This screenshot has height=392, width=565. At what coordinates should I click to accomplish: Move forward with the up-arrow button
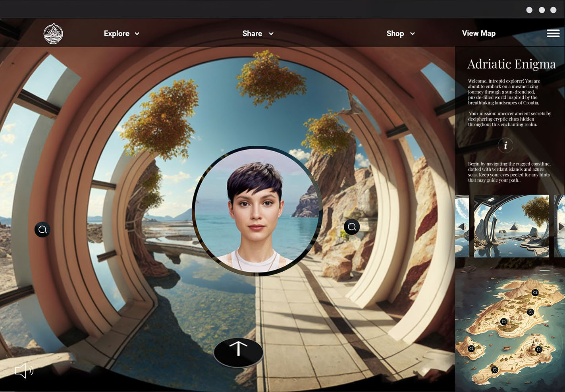[238, 352]
